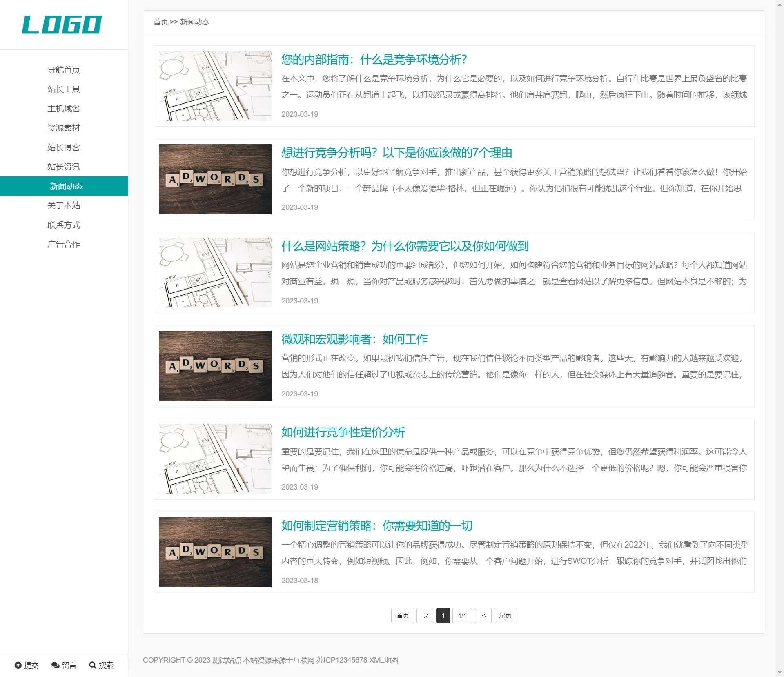Click the last article's ADWORDS thumbnail
The height and width of the screenshot is (677, 784).
click(x=215, y=552)
